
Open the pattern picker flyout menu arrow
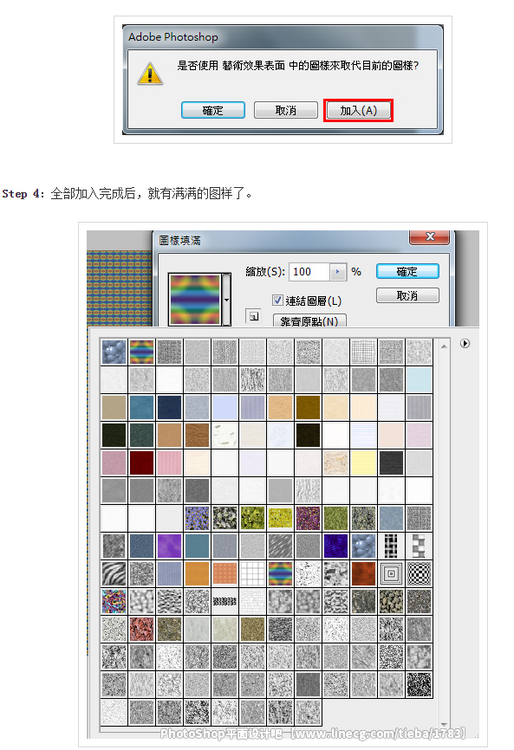464,343
